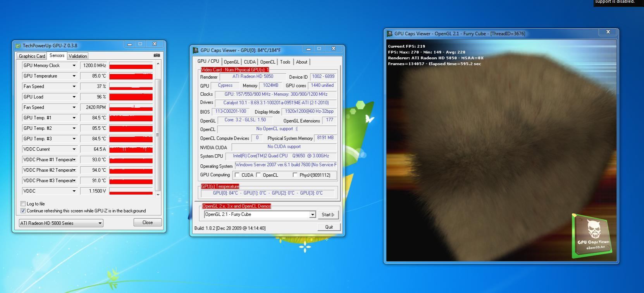
Task: Click the Renderer field ATI Radeon HD 5850
Action: coord(253,77)
